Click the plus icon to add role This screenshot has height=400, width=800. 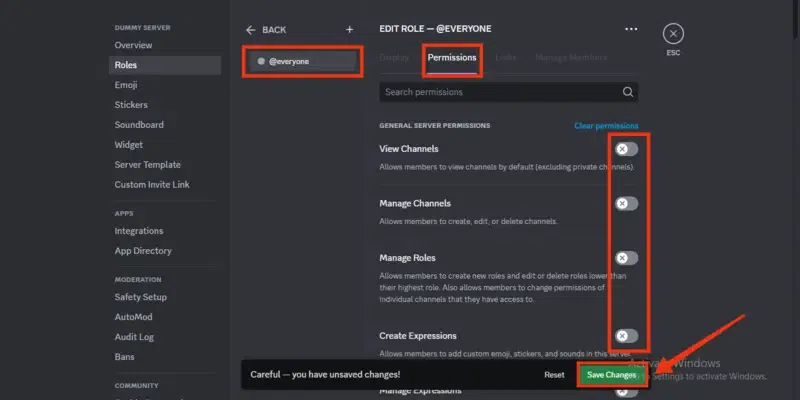pyautogui.click(x=349, y=30)
